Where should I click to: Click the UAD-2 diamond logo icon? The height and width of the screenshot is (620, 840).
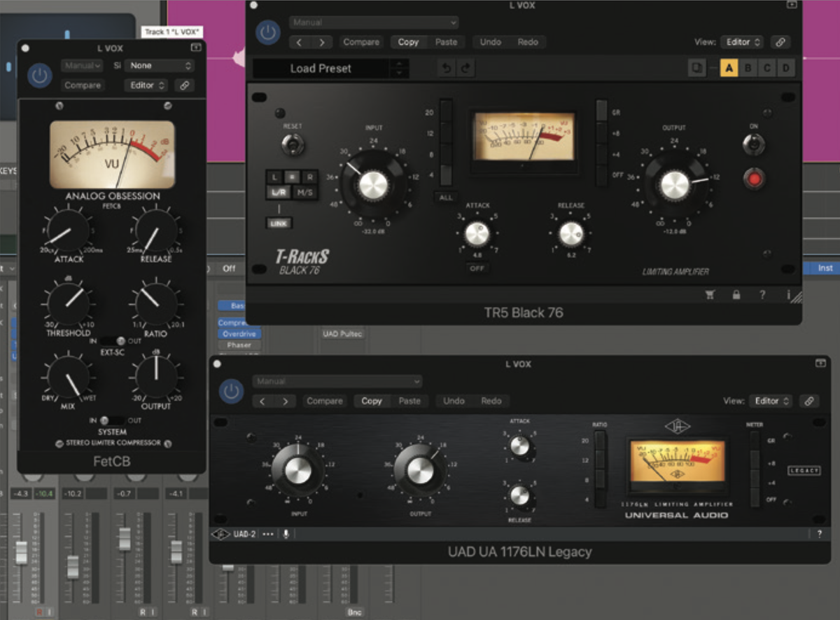point(219,534)
